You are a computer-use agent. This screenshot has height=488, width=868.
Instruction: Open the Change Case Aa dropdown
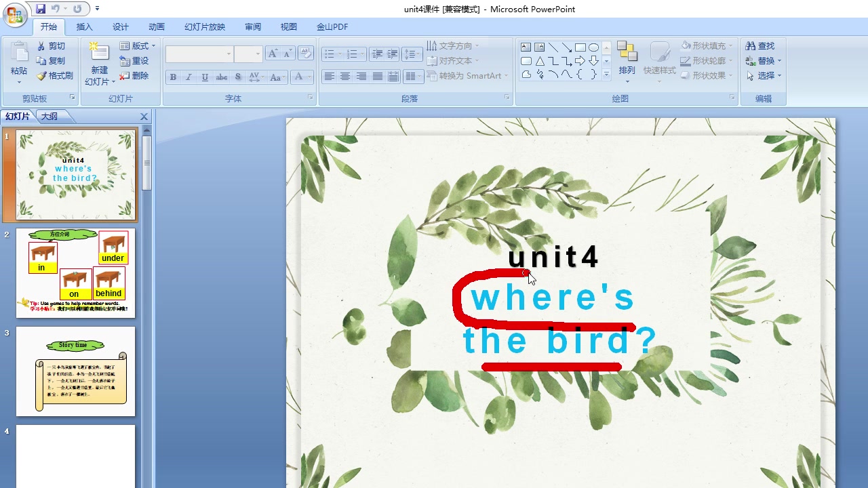click(x=277, y=77)
